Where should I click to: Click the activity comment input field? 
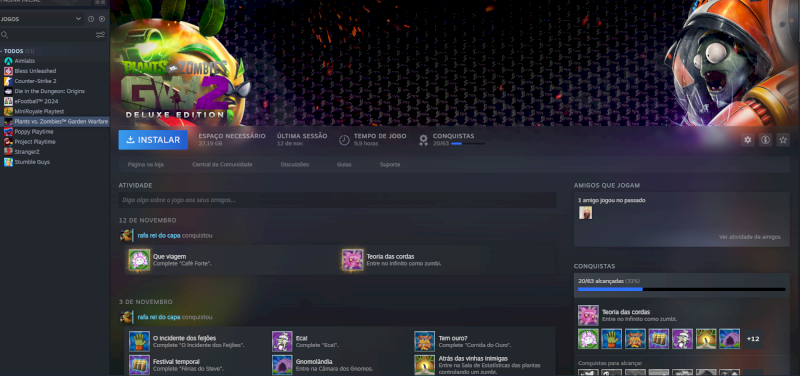(x=337, y=200)
